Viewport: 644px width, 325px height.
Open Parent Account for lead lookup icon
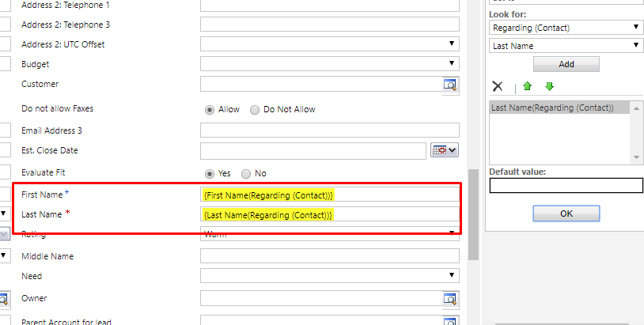click(x=450, y=320)
